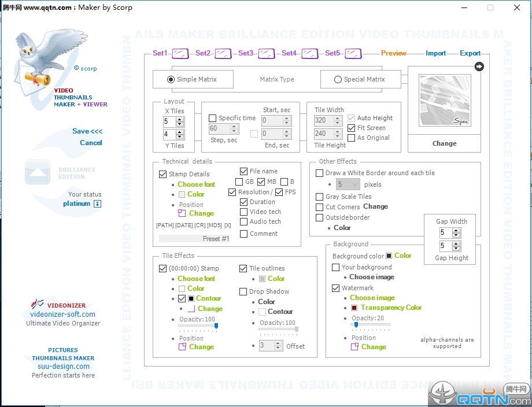Screen dimensions: 532x407
Task: Click Change under matrix thumbnail
Action: [x=445, y=143]
